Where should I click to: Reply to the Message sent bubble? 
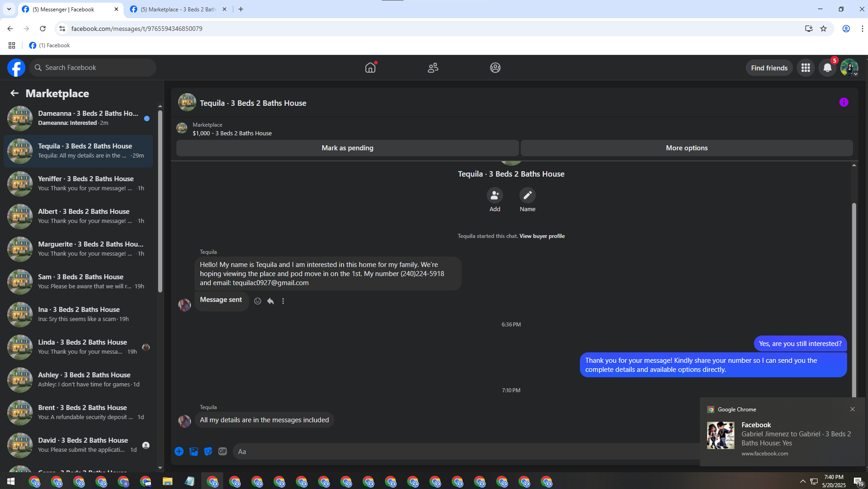[x=270, y=301]
